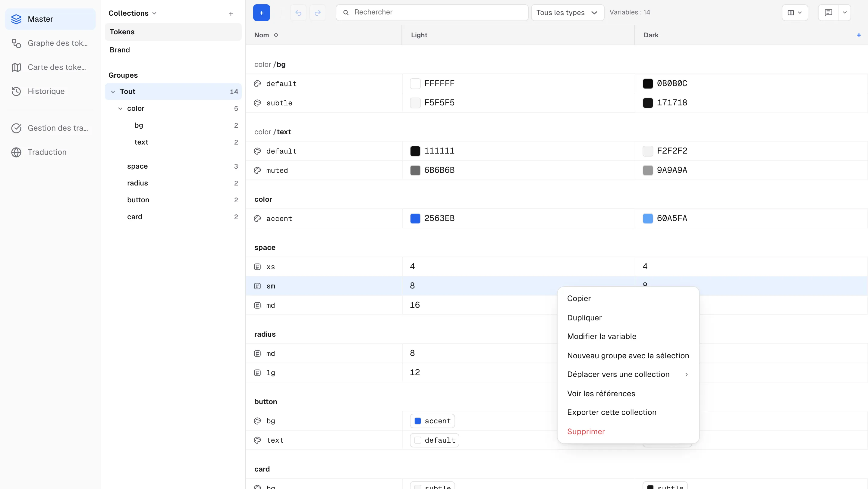Open the comments panel icon

[828, 13]
